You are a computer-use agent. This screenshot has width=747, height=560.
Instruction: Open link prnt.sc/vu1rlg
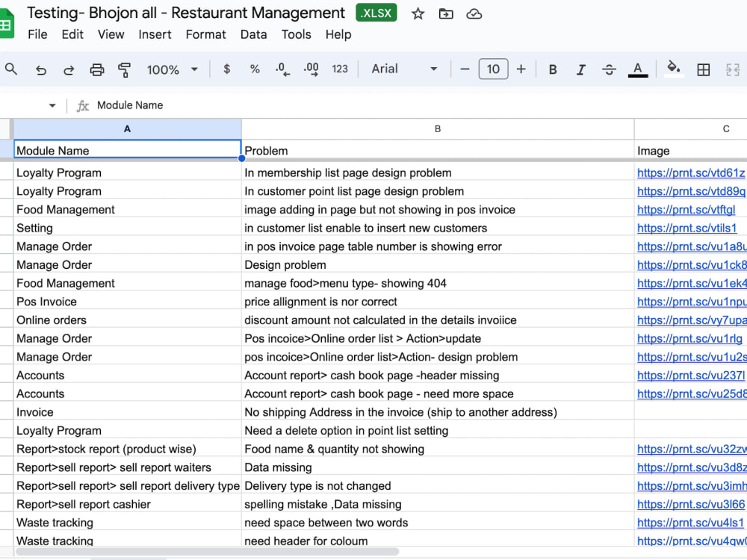coord(689,338)
